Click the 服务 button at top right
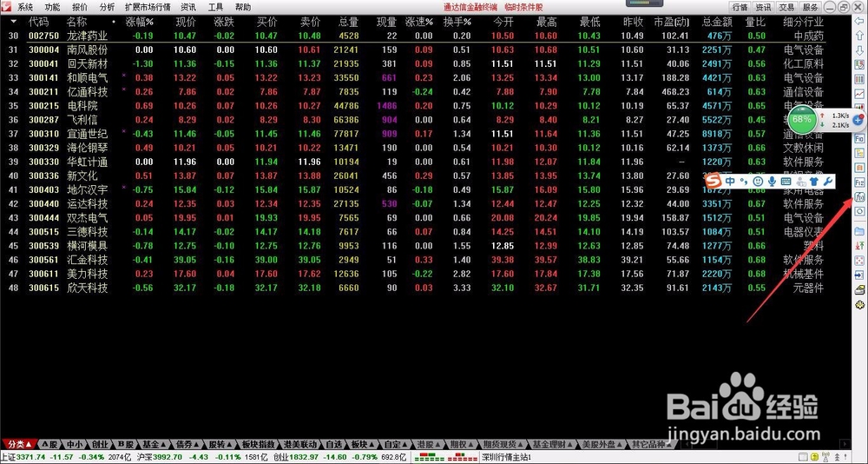Screen dimensions: 868x464 (x=810, y=7)
